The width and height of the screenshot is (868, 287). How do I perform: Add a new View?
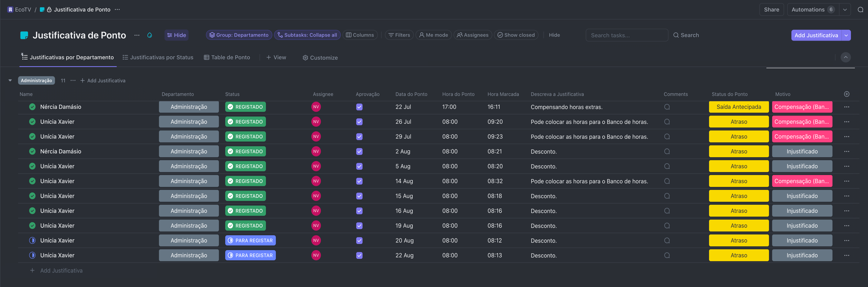[276, 57]
